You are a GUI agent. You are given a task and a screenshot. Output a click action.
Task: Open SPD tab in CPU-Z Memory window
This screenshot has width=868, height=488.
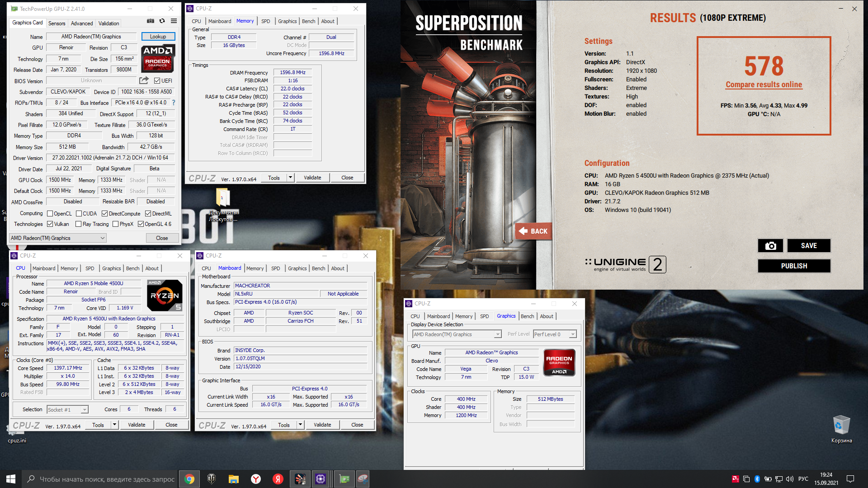pos(266,21)
